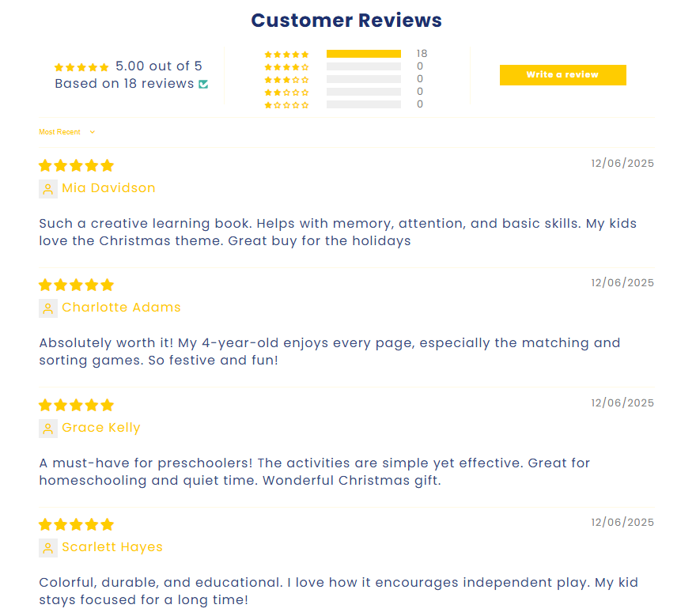Click Grace Kelly's user avatar icon
Screen dimensions: 696x616
click(x=47, y=429)
